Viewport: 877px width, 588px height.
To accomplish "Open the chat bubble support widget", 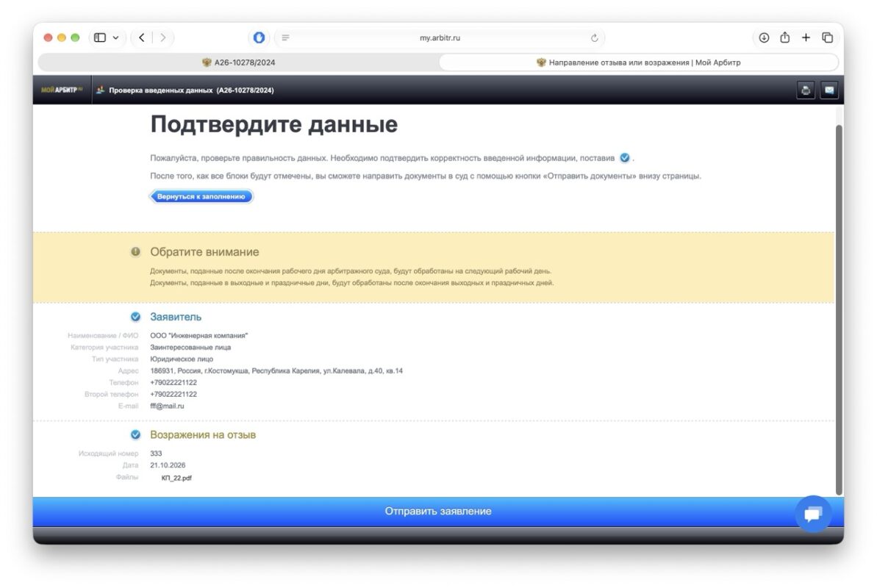I will point(813,514).
